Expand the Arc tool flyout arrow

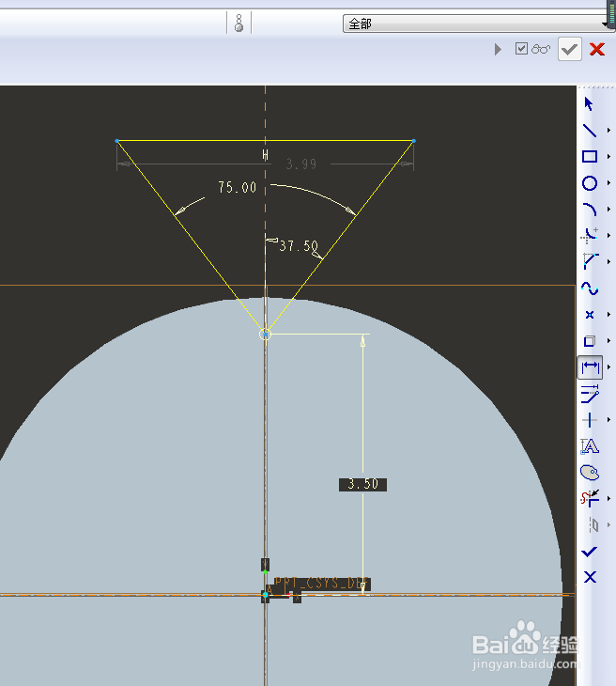[608, 210]
